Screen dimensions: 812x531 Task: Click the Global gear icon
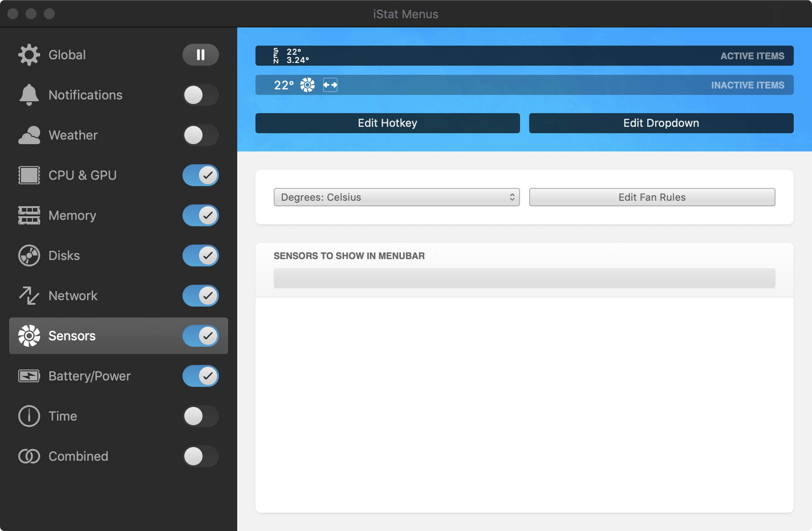point(29,55)
